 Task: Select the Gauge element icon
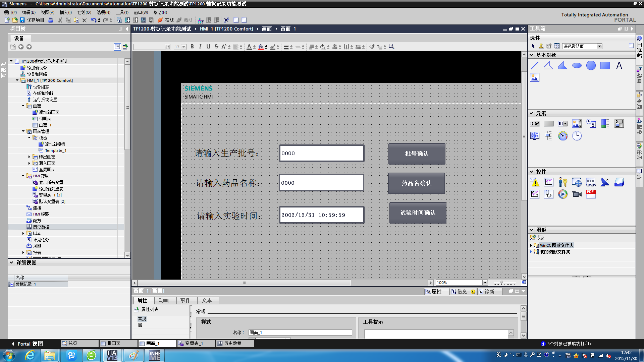(x=563, y=136)
